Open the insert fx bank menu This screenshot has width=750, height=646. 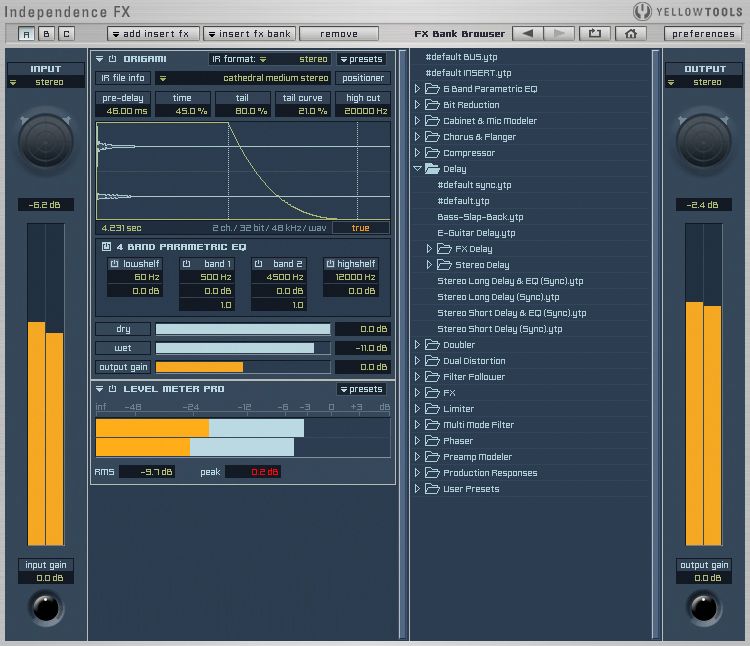click(x=250, y=33)
